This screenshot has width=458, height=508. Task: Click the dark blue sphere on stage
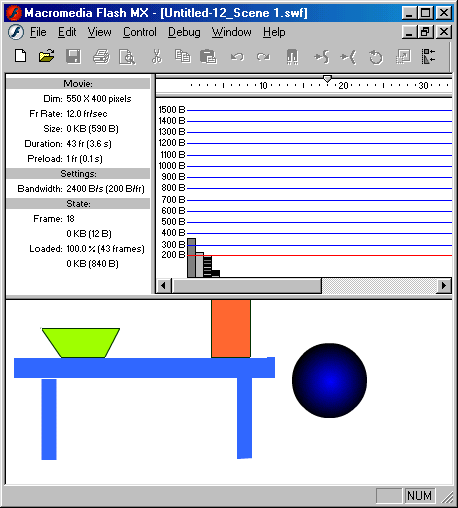point(329,380)
